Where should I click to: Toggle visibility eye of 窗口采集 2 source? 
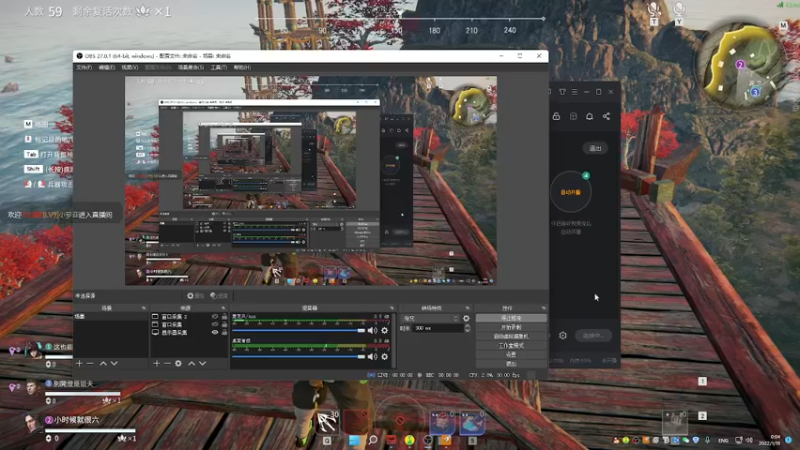pyautogui.click(x=215, y=317)
